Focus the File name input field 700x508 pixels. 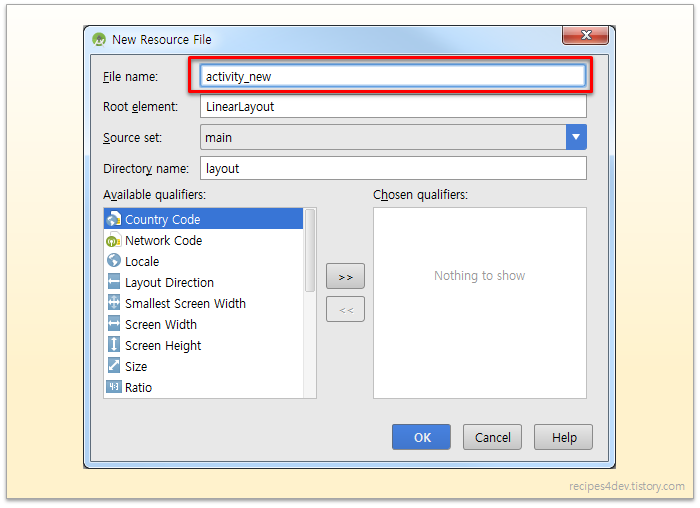tap(393, 76)
